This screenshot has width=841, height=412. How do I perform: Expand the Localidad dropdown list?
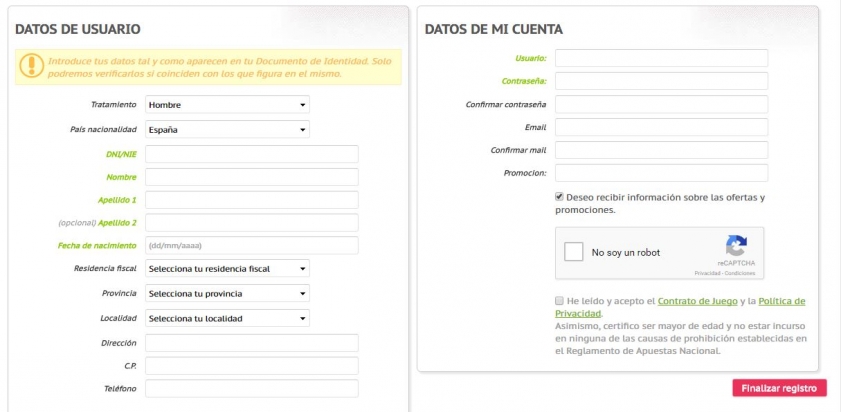click(x=227, y=318)
